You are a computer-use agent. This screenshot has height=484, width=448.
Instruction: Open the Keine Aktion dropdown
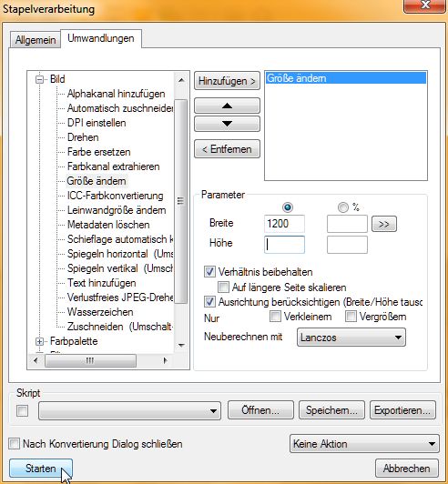pos(364,444)
